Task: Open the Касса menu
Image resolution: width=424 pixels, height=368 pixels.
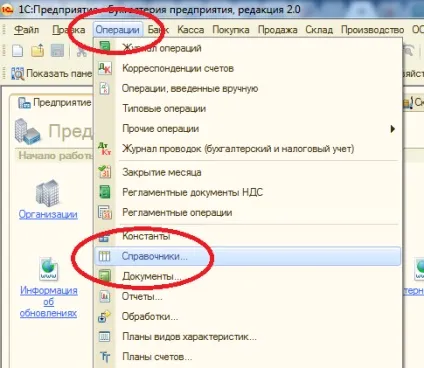Action: [190, 30]
